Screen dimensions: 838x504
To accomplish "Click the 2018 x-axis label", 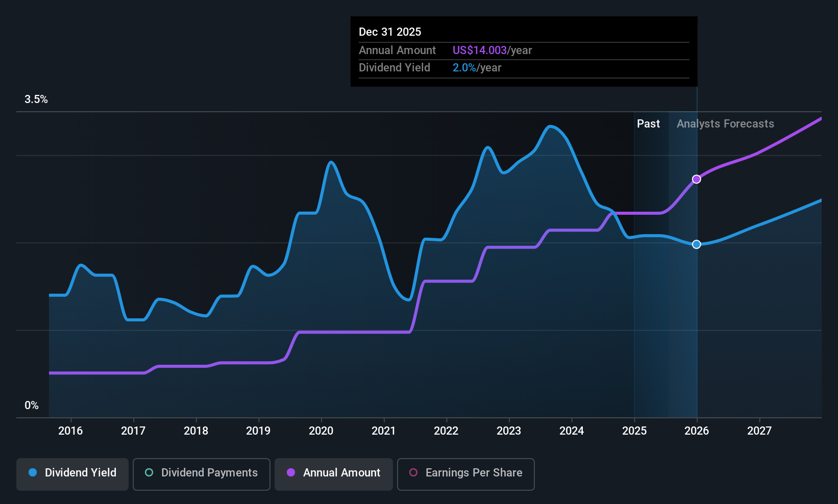I will (196, 431).
